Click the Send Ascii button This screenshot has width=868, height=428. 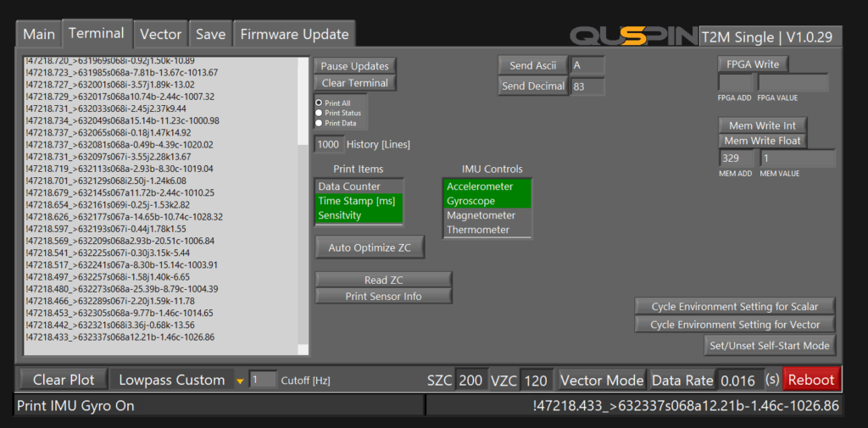pos(532,65)
